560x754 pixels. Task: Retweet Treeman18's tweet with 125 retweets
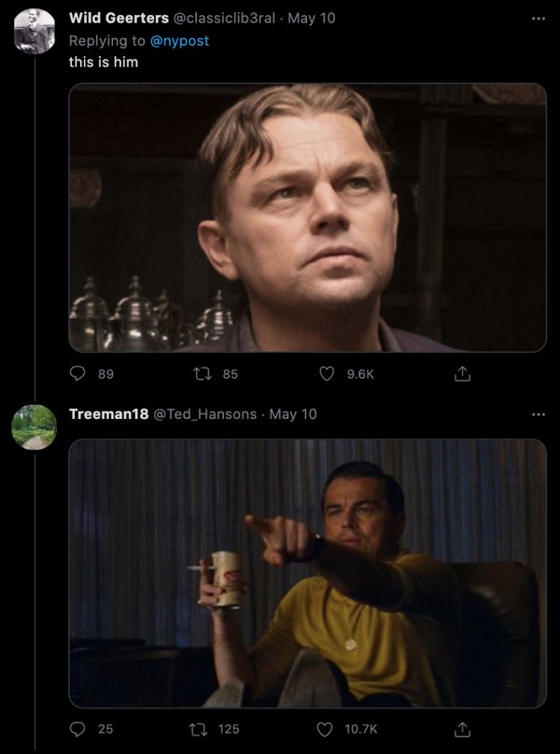tap(199, 729)
